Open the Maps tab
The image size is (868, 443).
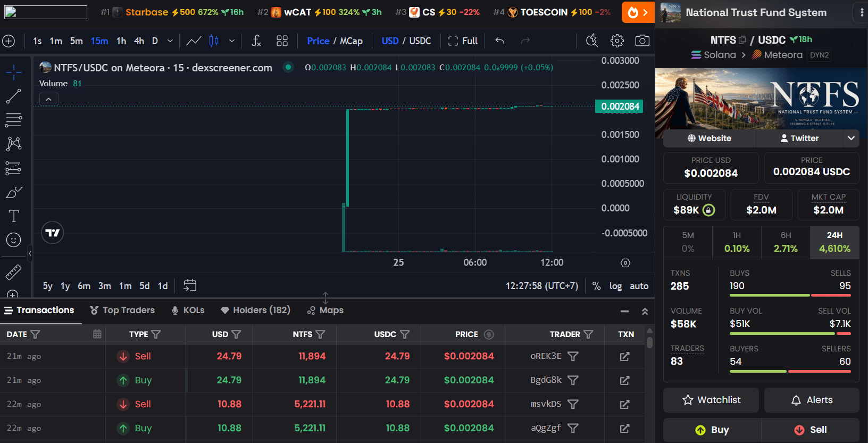point(325,310)
